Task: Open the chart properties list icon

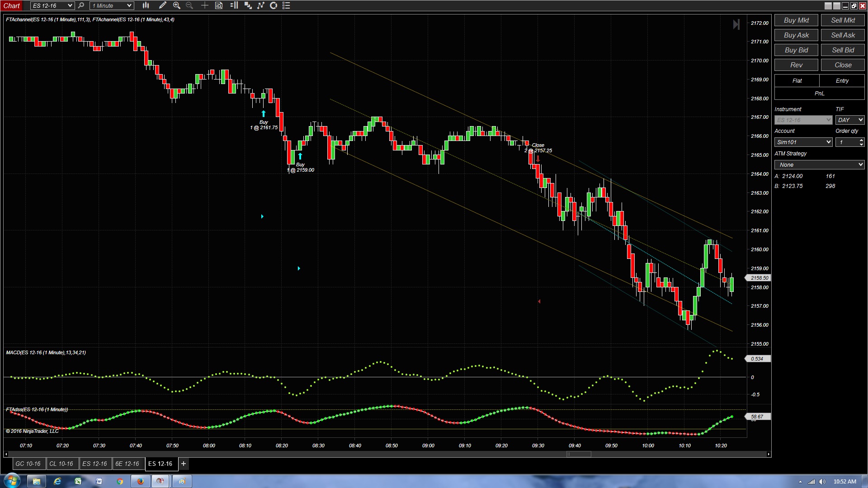Action: click(286, 5)
